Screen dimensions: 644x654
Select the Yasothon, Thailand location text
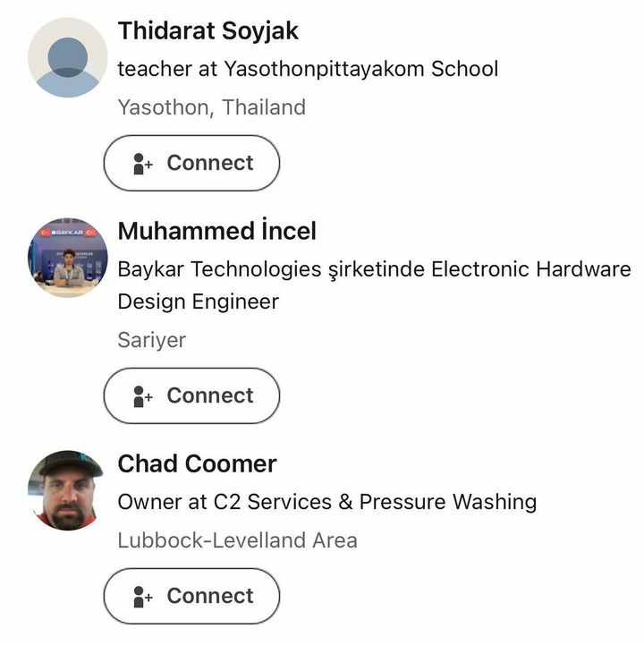[x=212, y=107]
